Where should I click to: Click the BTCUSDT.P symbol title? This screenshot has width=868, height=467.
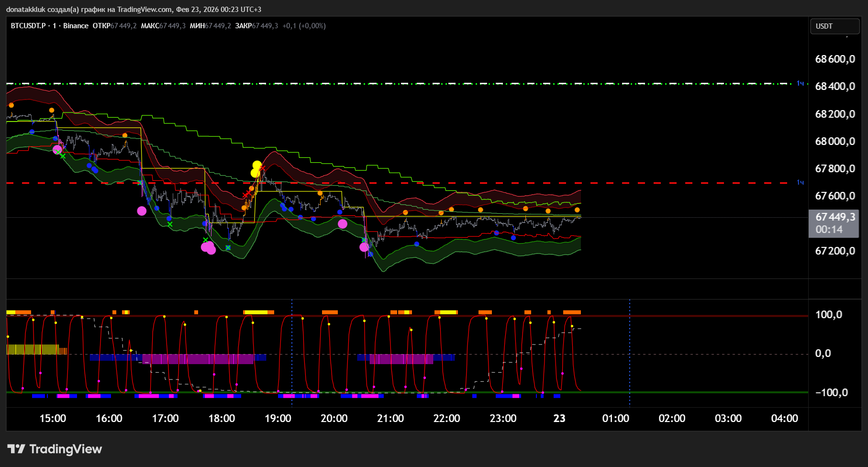click(x=28, y=26)
